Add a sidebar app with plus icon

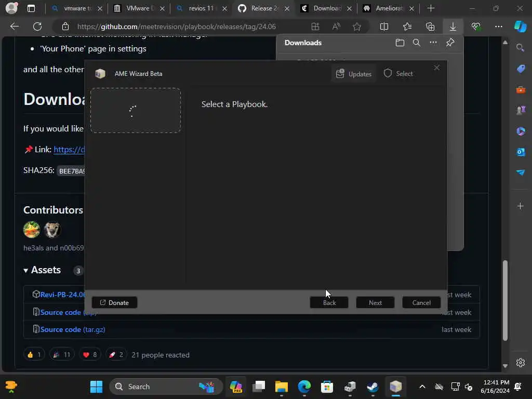[x=521, y=206]
